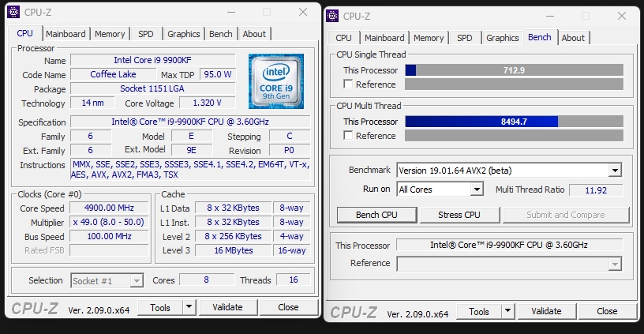Click This Processor field in Bench window
644x334 pixels.
tap(509, 245)
